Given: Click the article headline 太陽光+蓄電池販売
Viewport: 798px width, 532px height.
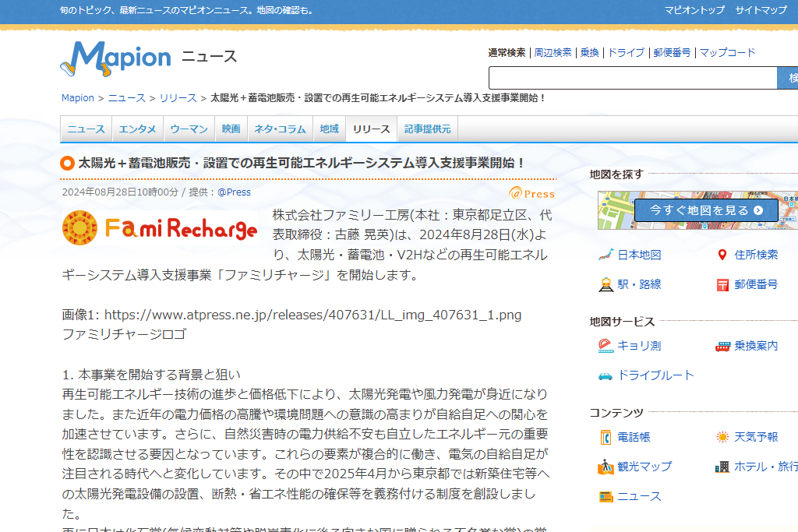Looking at the screenshot, I should tap(302, 164).
